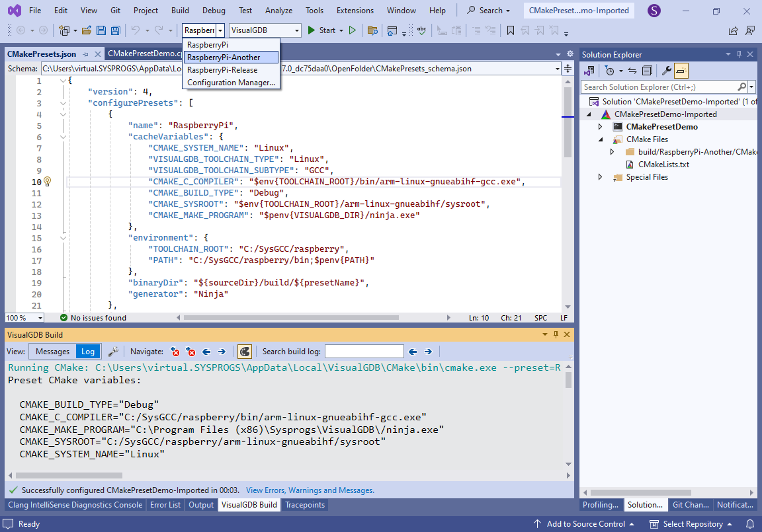Click the Open File folder icon

click(87, 30)
